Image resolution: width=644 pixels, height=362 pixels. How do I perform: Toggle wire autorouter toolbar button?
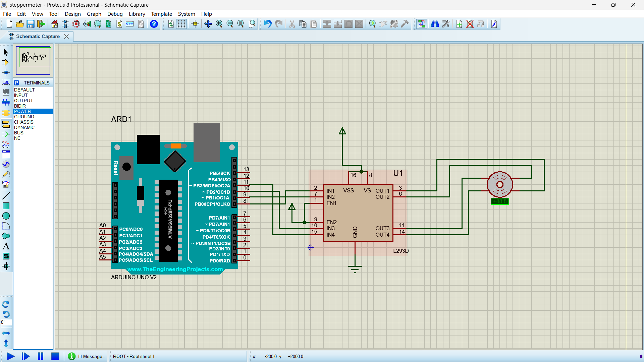(x=422, y=24)
